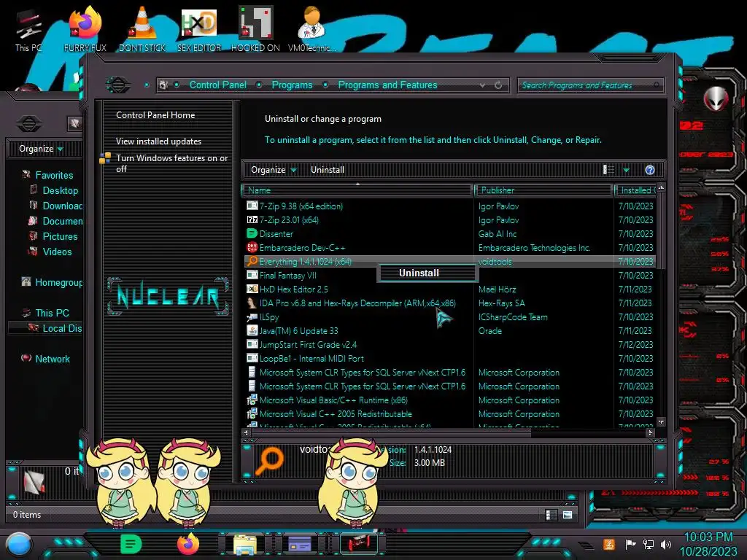Click the Alienware head gadget icon
This screenshot has width=747, height=560.
tap(716, 98)
